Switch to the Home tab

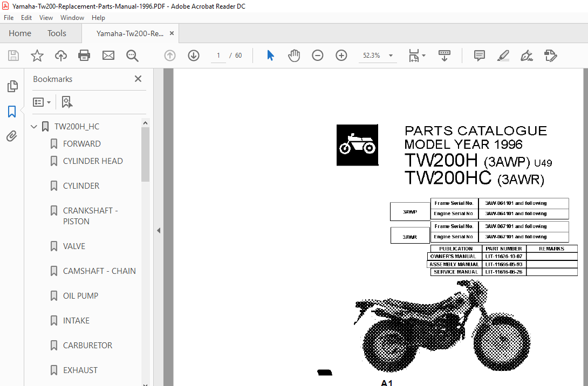point(20,33)
